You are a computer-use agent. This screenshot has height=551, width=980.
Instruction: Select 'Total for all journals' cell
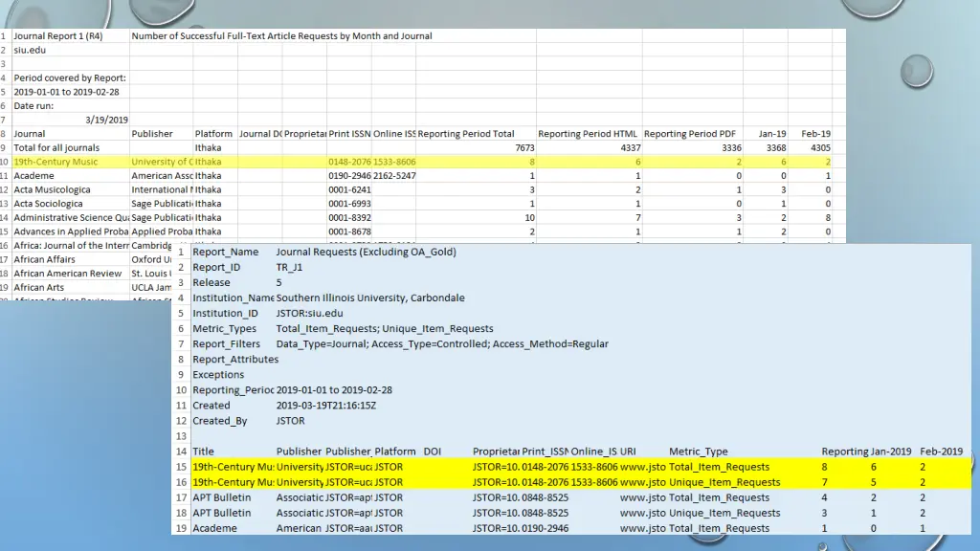[56, 148]
